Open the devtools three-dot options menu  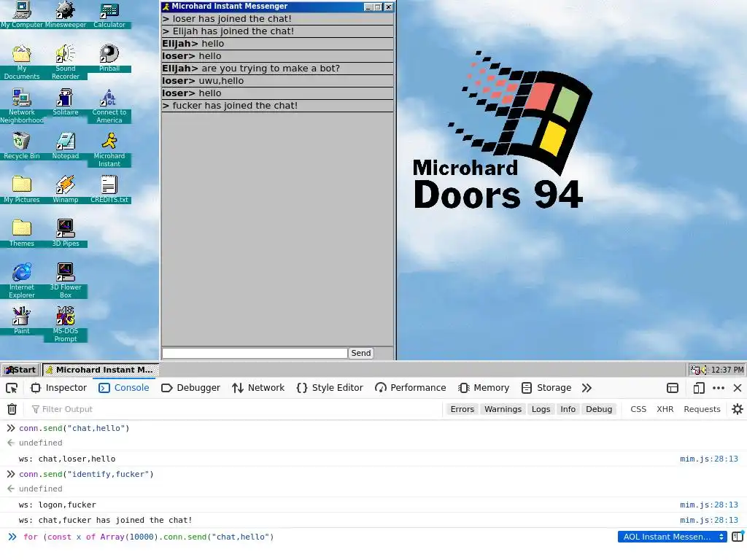coord(719,388)
